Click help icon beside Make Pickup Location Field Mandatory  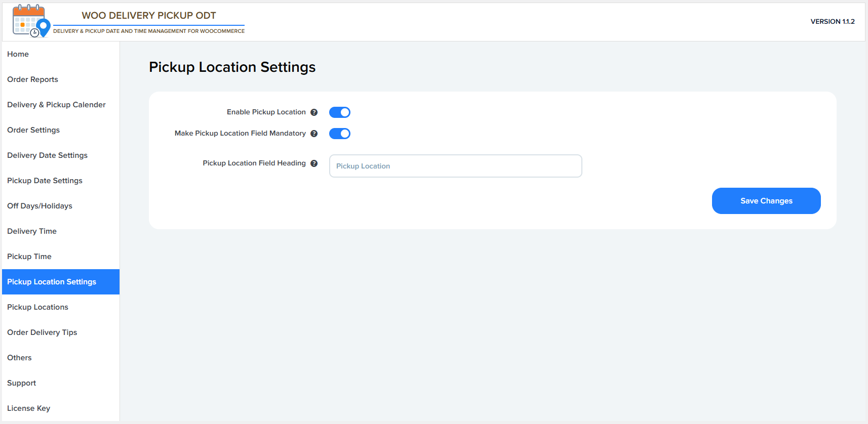coord(314,134)
